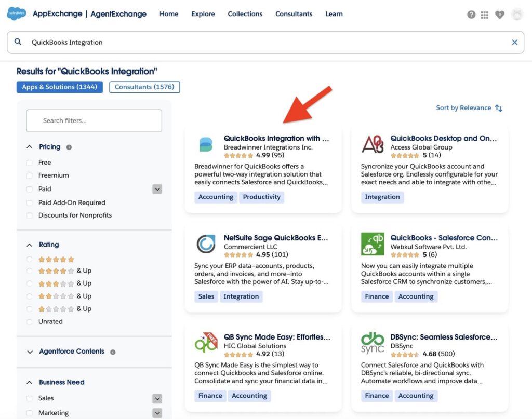This screenshot has height=419, width=532.
Task: Click the favorites heart icon
Action: 500,15
